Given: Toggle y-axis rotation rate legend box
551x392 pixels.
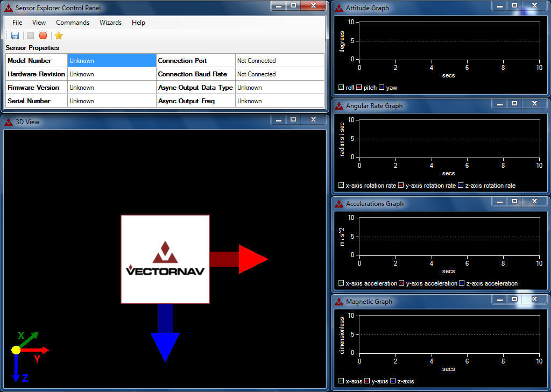Looking at the screenshot, I should pyautogui.click(x=401, y=186).
